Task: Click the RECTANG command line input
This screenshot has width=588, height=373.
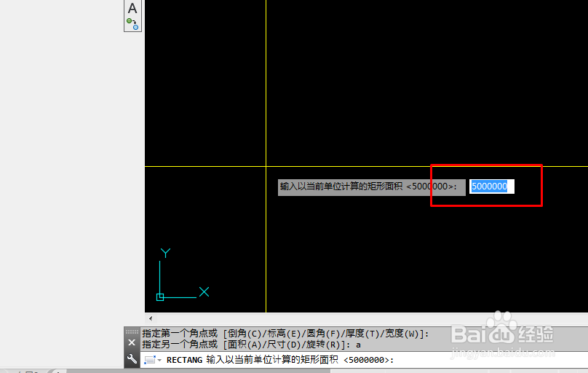Action: [364, 360]
